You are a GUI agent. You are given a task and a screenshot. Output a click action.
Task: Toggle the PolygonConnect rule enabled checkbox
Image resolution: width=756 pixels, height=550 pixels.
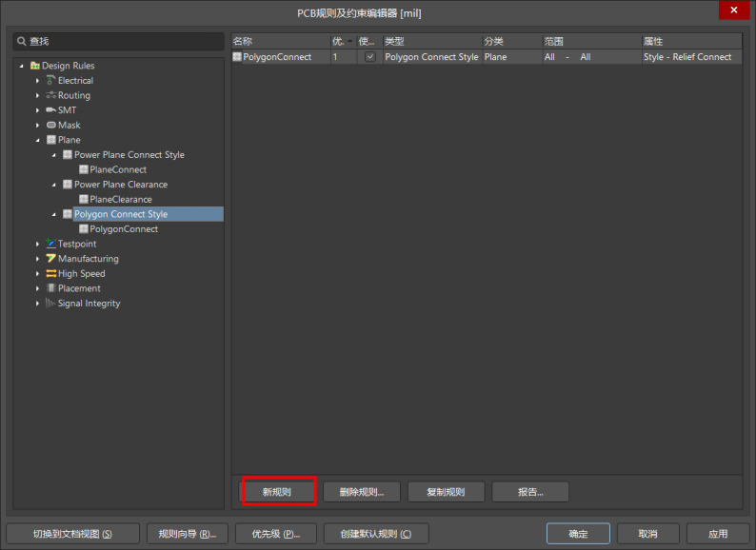click(x=369, y=57)
